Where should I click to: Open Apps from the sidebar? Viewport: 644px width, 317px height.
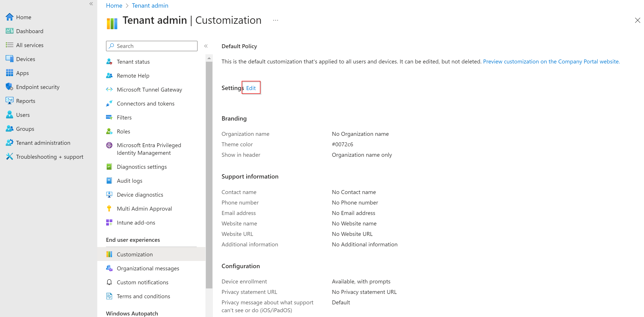22,73
